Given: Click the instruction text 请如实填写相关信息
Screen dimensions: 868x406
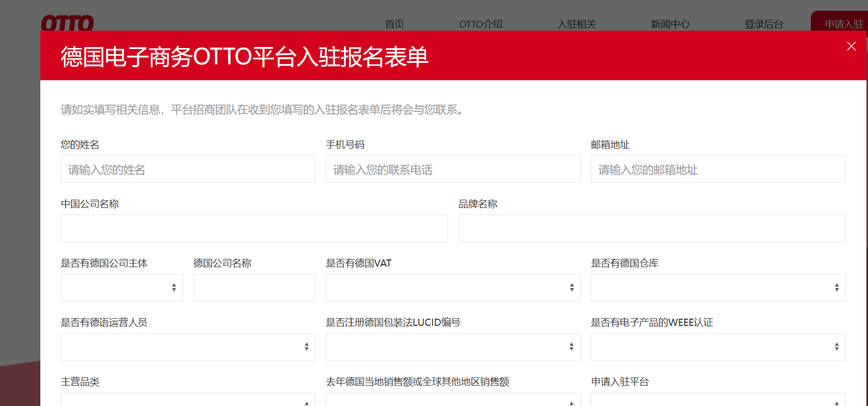Looking at the screenshot, I should pyautogui.click(x=262, y=110).
